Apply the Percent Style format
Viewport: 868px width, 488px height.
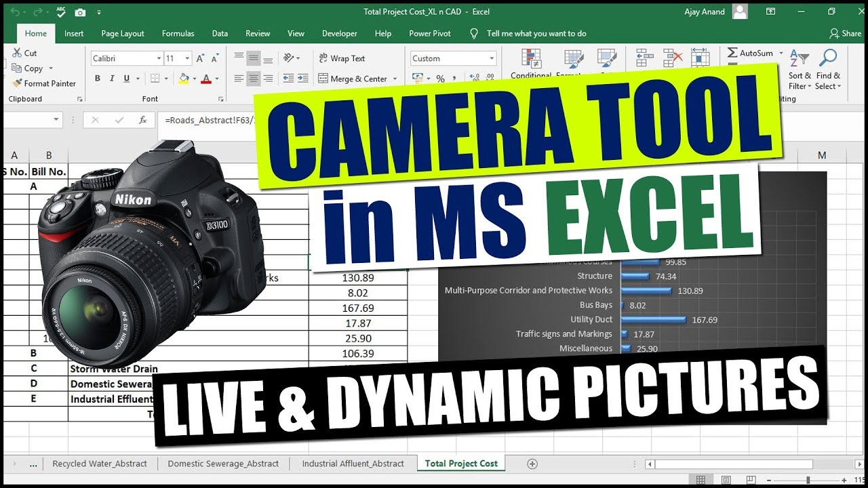tap(441, 79)
